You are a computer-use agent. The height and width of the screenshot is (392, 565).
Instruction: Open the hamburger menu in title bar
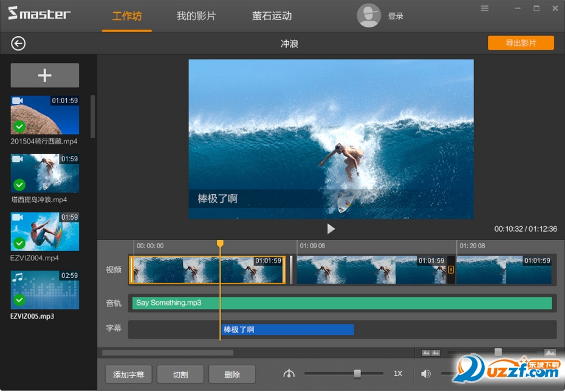click(x=485, y=8)
